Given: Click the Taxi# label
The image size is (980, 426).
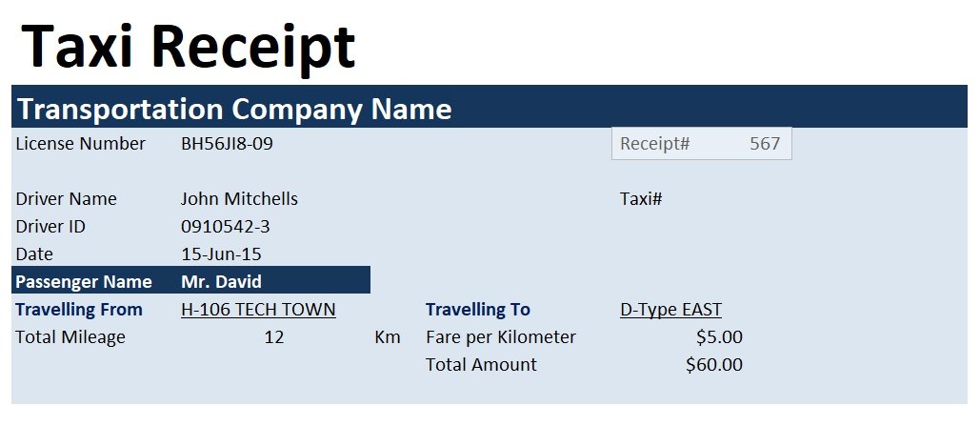Looking at the screenshot, I should pyautogui.click(x=641, y=199).
